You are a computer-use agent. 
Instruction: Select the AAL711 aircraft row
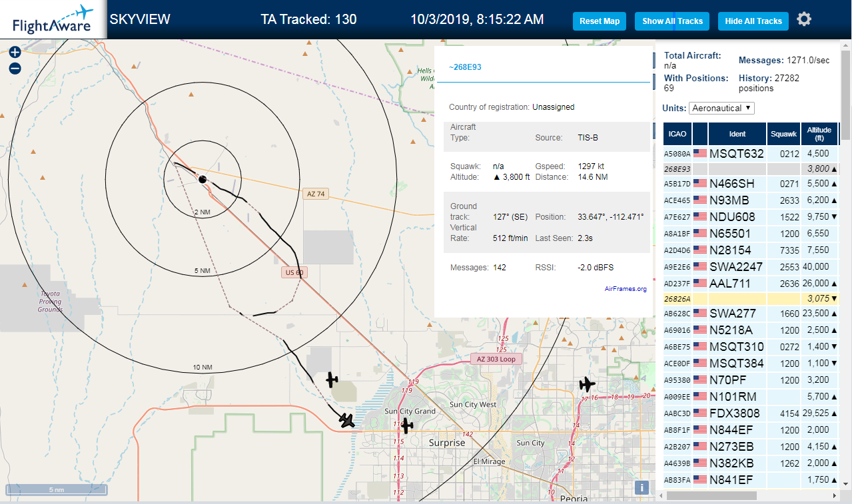(x=751, y=284)
